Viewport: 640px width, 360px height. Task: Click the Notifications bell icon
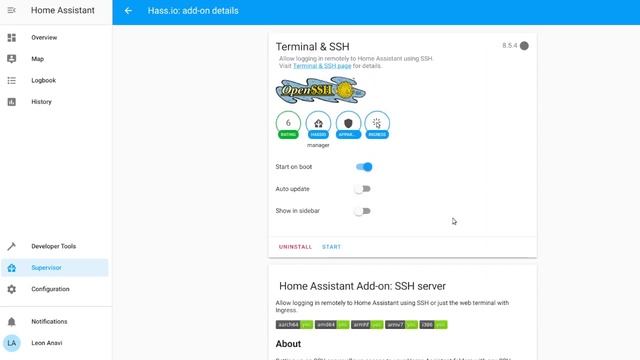click(x=11, y=322)
